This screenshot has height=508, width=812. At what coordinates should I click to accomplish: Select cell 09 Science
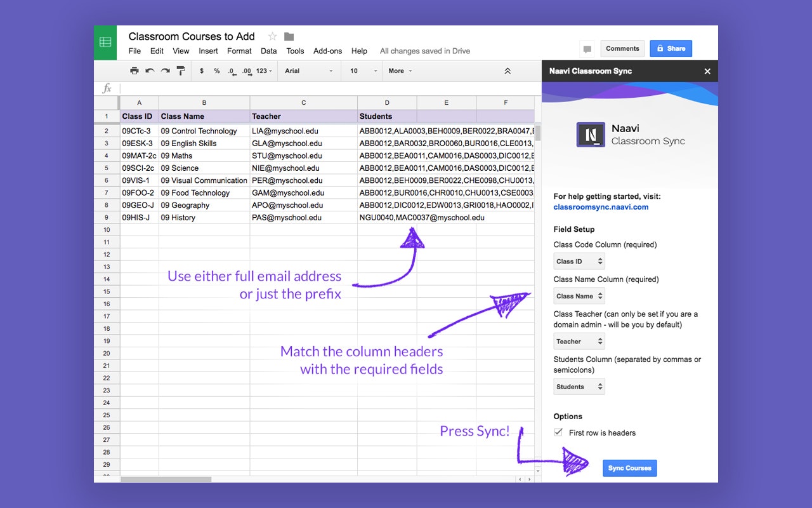click(204, 168)
